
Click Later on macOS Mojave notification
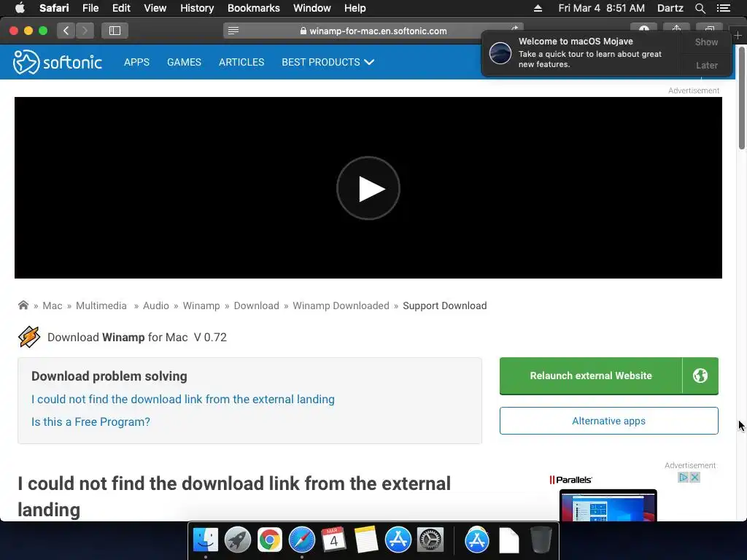coord(706,65)
